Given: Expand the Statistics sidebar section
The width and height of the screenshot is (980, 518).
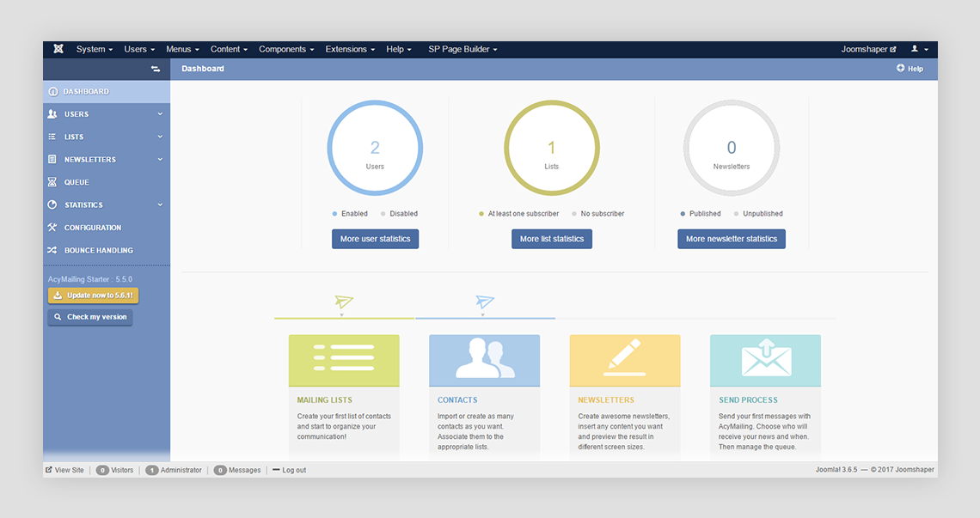Looking at the screenshot, I should pyautogui.click(x=160, y=205).
